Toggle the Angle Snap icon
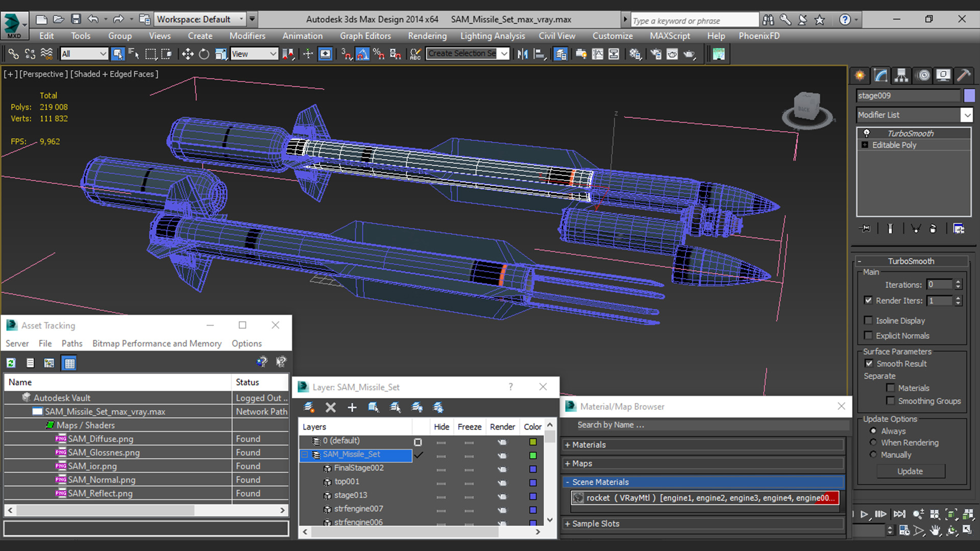 (362, 54)
